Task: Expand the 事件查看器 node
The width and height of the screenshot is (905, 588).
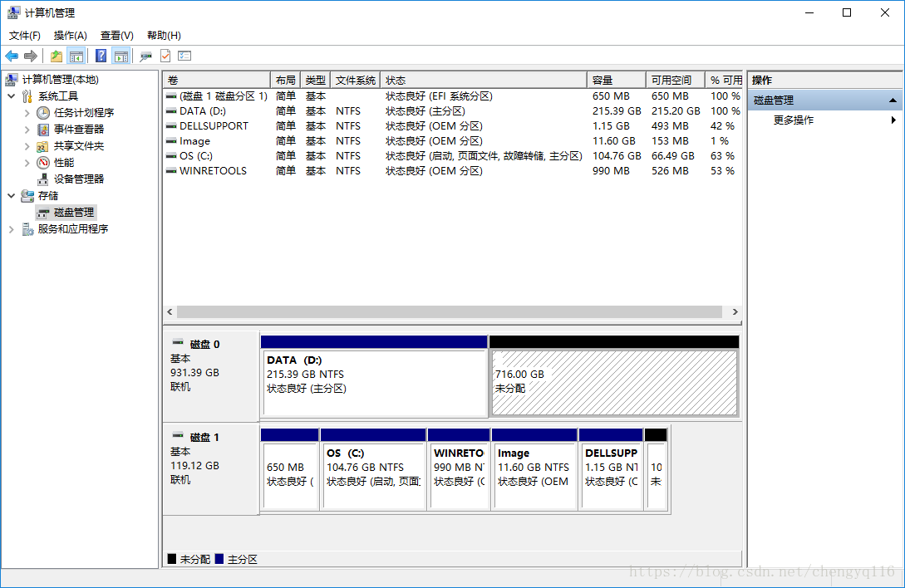Action: point(27,130)
